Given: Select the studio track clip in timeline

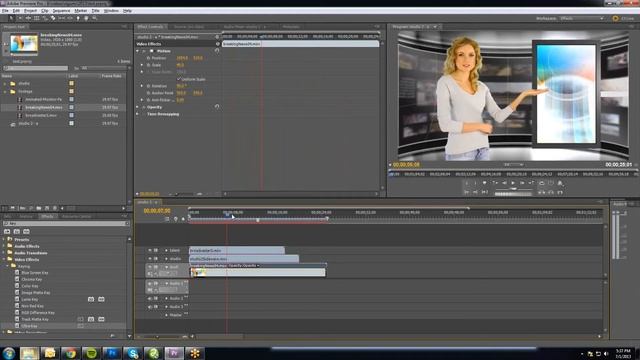Looking at the screenshot, I should click(244, 259).
